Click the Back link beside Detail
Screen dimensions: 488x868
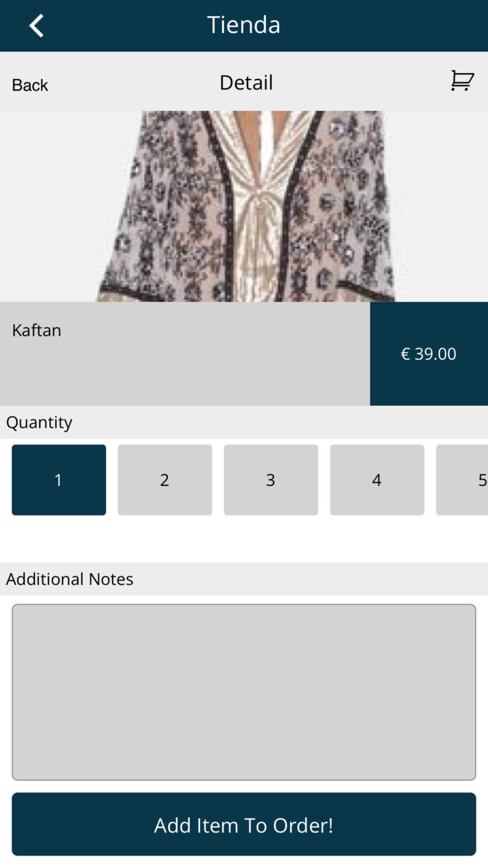click(30, 85)
